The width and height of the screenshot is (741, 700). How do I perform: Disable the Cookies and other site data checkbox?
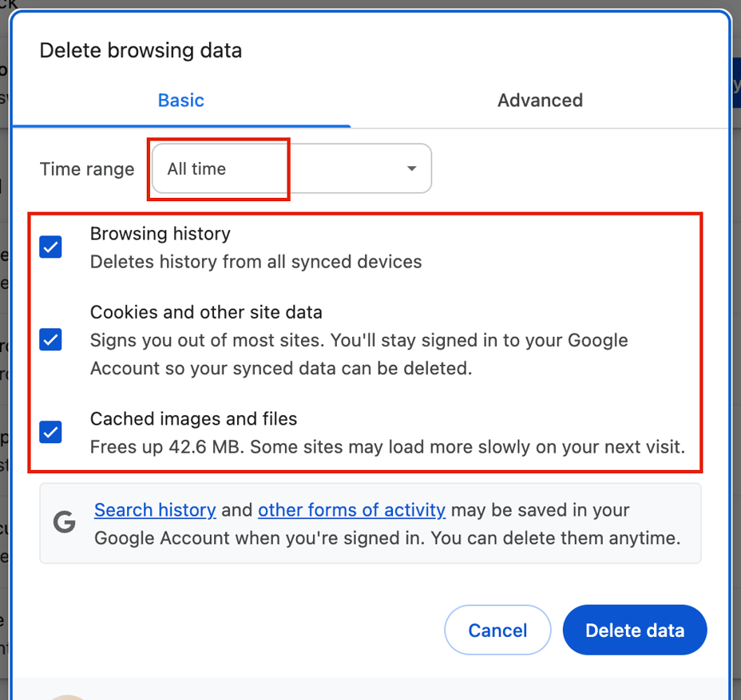pos(50,340)
